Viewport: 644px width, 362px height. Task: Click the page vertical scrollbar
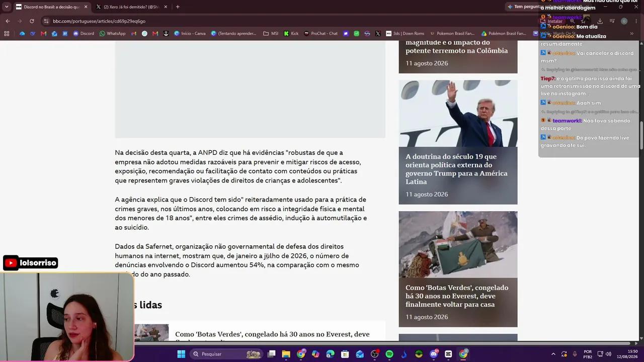[x=641, y=136]
